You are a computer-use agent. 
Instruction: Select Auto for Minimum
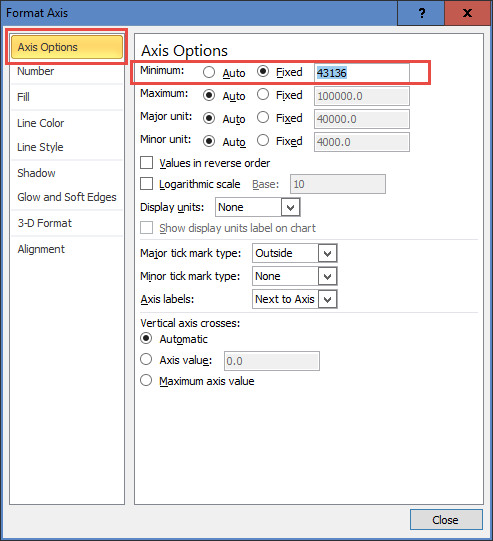coord(209,72)
